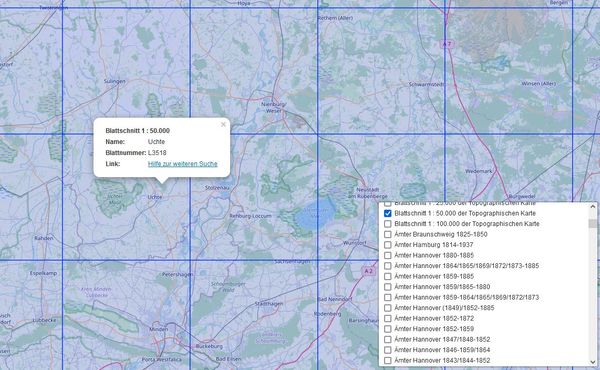Click the Uchte town label on map
The width and height of the screenshot is (600, 370).
click(x=155, y=197)
